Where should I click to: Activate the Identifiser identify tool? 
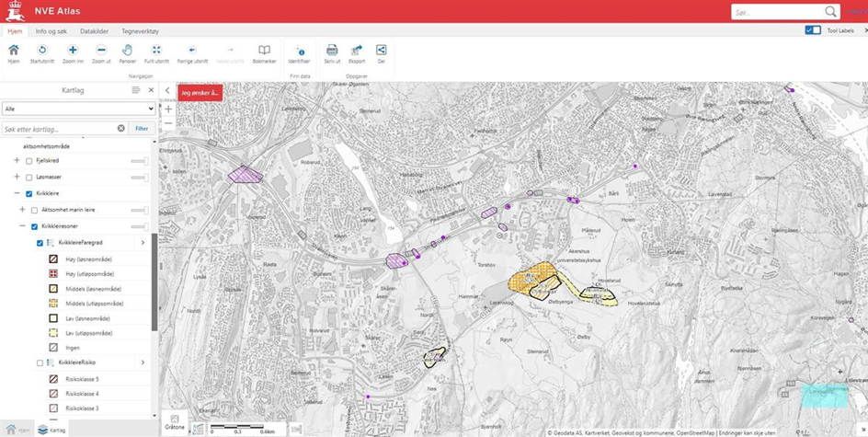tap(299, 52)
